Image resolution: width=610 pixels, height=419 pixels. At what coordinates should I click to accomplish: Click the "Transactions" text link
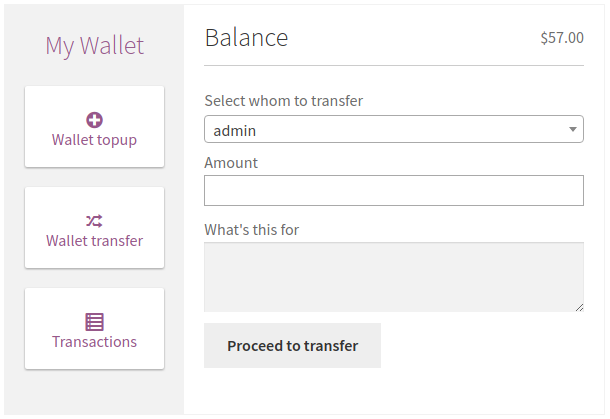click(x=94, y=342)
